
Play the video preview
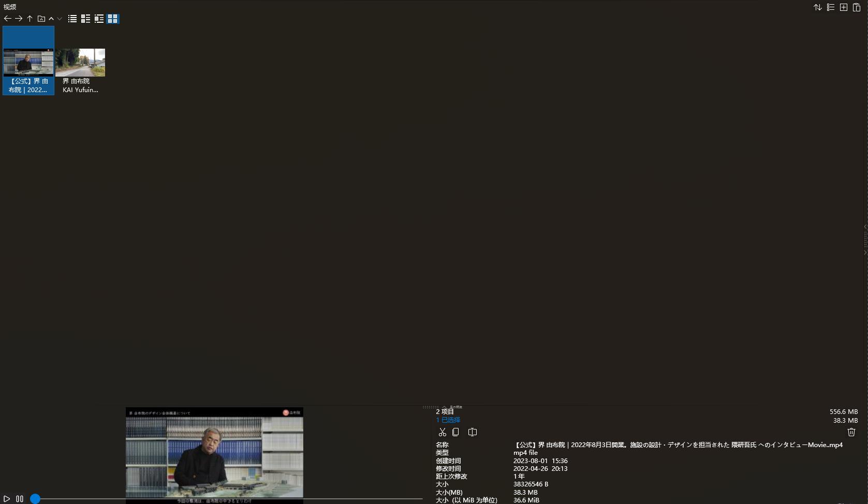[7, 499]
